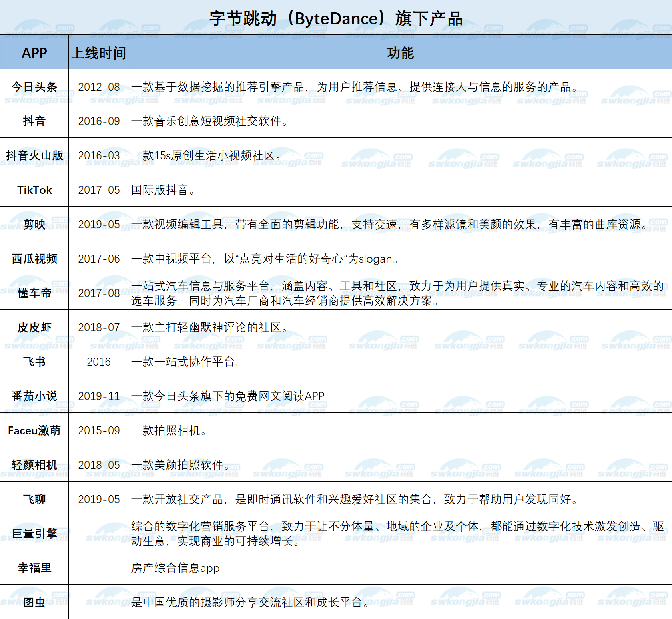Select the 轻颜相机 app name cell

pyautogui.click(x=34, y=465)
